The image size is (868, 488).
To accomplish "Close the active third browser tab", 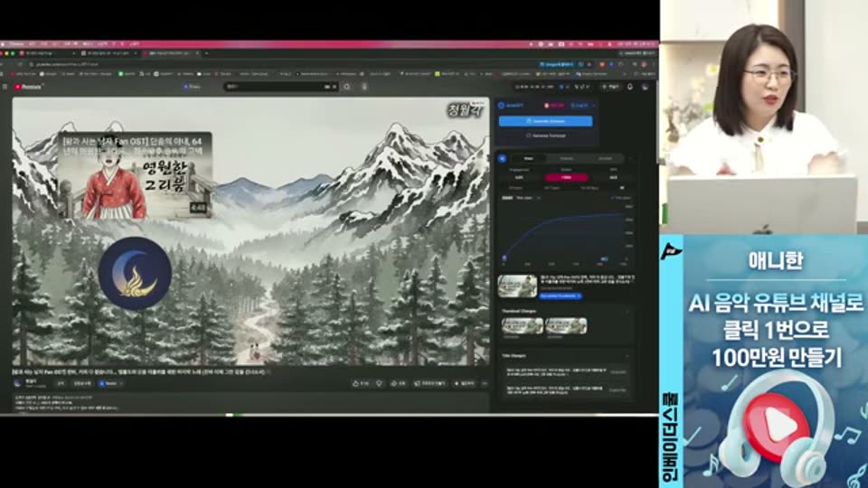I will [x=198, y=53].
